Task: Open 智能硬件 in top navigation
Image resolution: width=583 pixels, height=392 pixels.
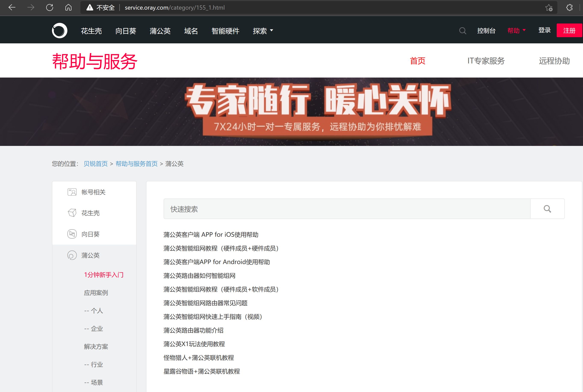Action: pos(225,31)
